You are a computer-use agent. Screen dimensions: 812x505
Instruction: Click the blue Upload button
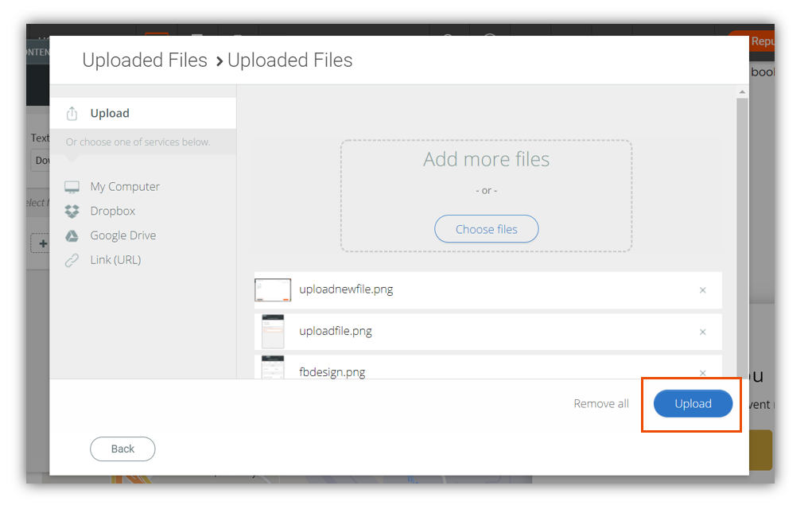pos(693,404)
